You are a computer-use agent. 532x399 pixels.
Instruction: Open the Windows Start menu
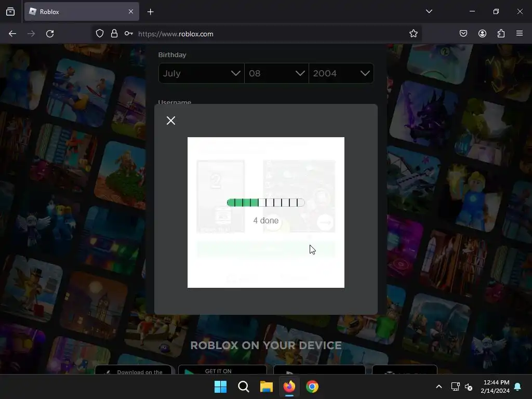[x=220, y=387]
